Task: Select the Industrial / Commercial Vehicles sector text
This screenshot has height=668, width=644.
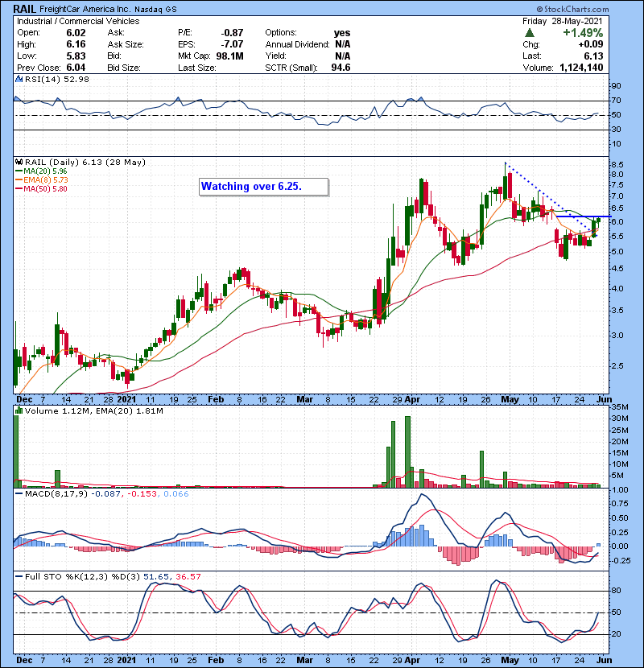Action: (78, 21)
